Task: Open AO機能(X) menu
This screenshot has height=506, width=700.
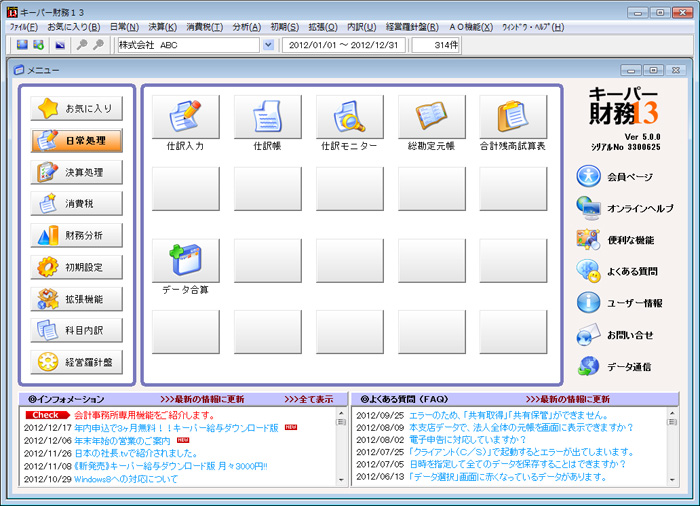Action: pyautogui.click(x=471, y=27)
